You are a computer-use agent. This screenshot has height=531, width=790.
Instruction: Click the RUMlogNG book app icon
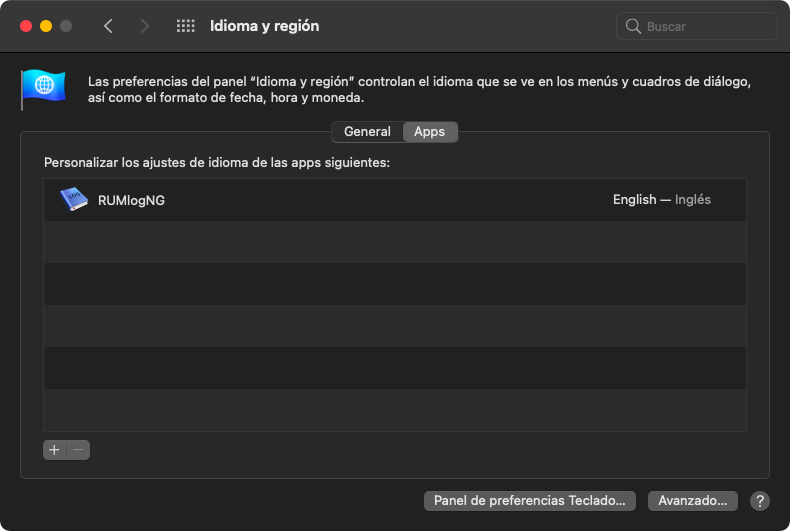point(74,200)
